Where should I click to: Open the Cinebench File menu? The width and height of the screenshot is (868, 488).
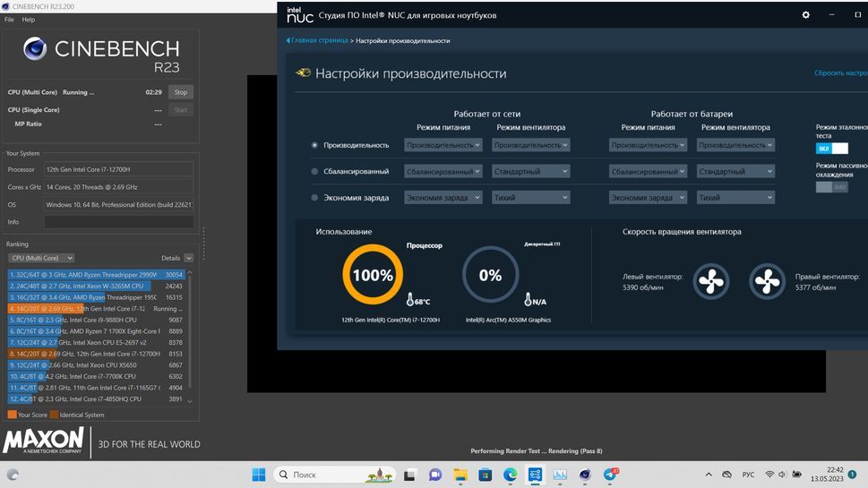[9, 20]
